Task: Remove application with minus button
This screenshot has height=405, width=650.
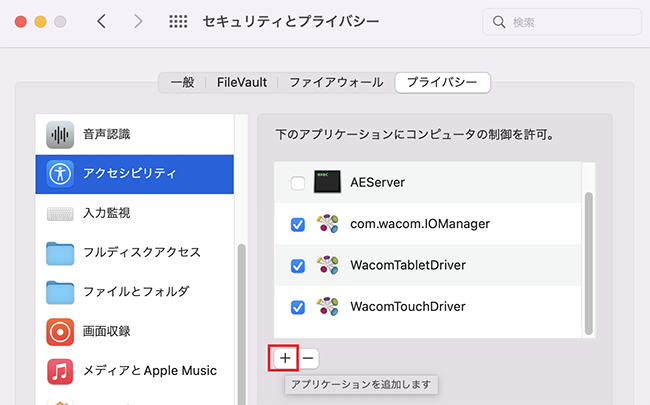Action: (308, 358)
